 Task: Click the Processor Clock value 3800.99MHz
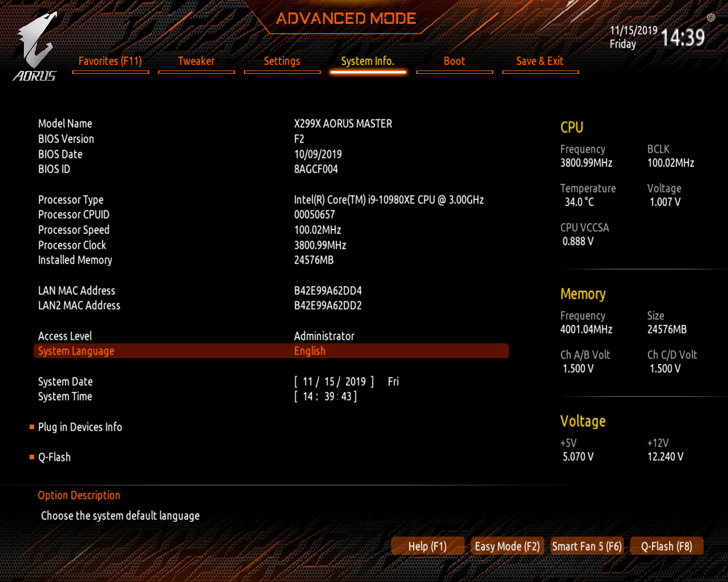point(320,245)
